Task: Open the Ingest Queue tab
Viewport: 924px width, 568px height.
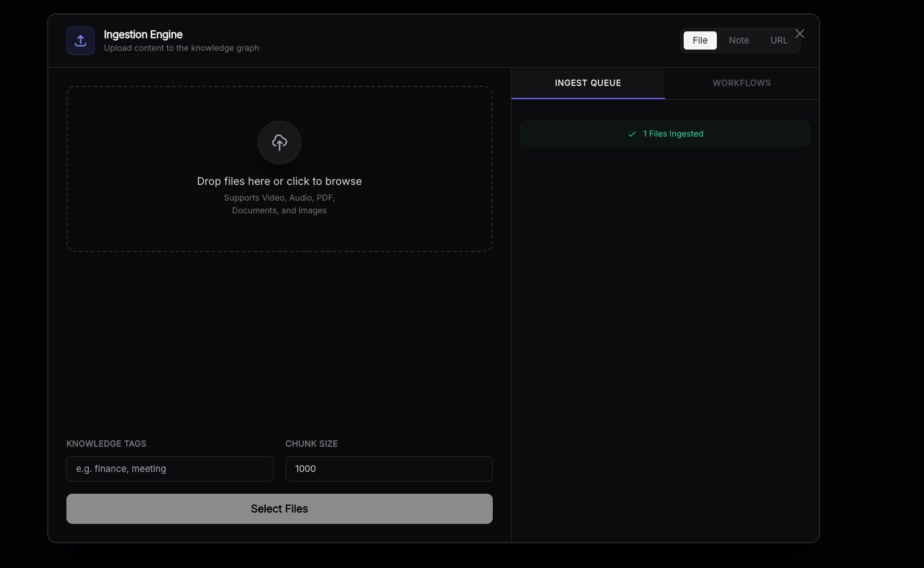Action: [588, 83]
